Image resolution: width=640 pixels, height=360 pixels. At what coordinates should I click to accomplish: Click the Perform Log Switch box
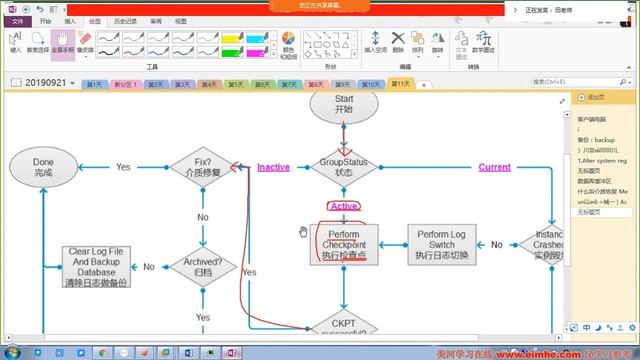pyautogui.click(x=442, y=244)
